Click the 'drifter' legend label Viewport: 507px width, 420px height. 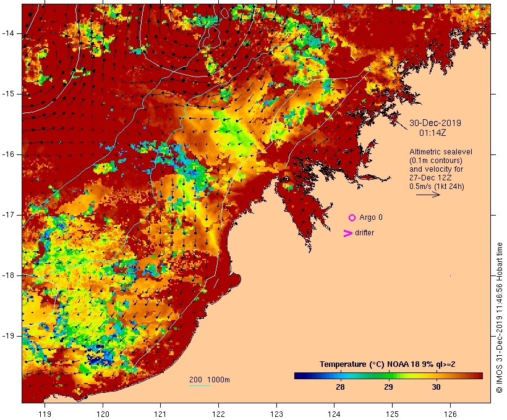click(x=364, y=233)
